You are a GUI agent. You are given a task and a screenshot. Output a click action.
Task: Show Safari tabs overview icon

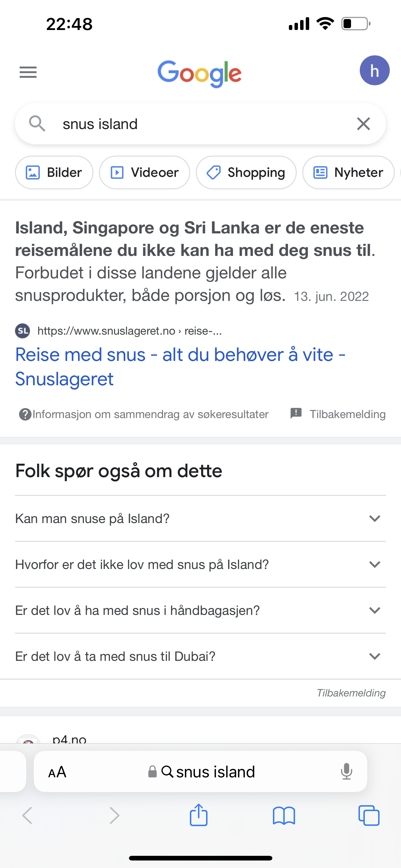pyautogui.click(x=369, y=816)
